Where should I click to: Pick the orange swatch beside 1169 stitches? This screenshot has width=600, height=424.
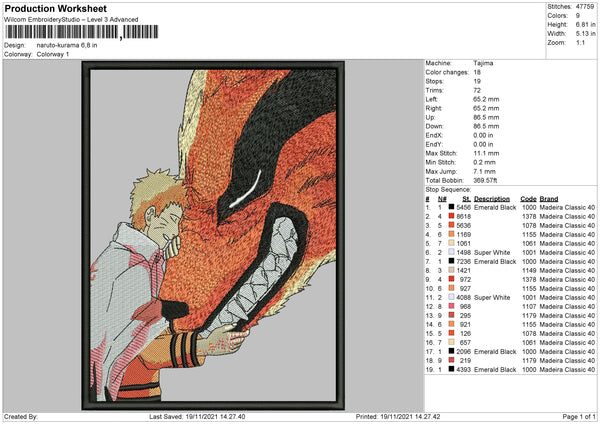(452, 234)
